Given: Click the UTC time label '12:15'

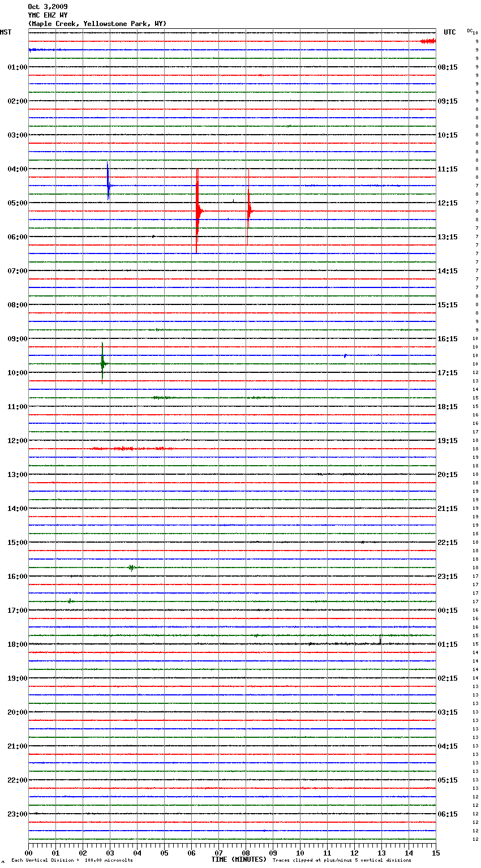Looking at the screenshot, I should pos(448,203).
